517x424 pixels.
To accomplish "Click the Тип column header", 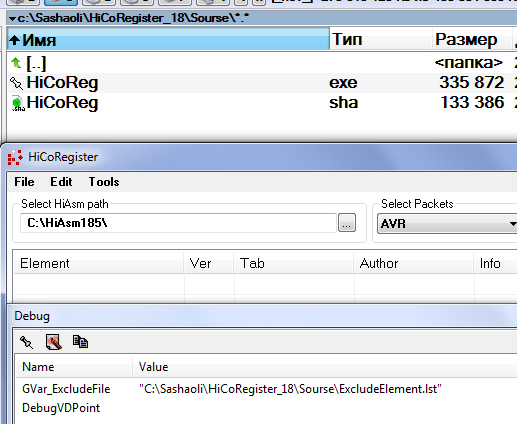I will (381, 40).
